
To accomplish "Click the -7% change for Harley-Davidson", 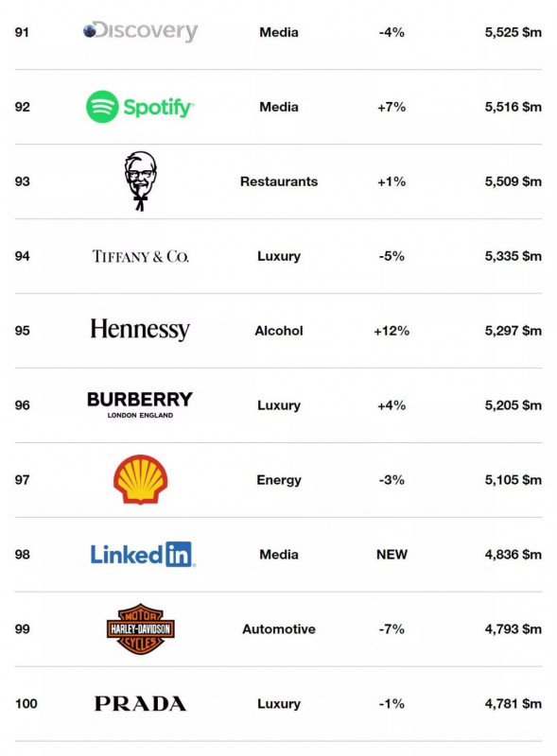I will (392, 629).
